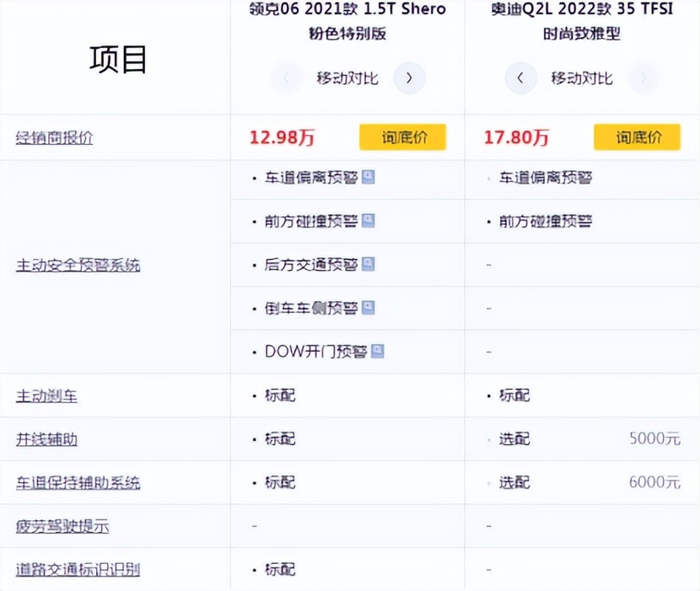Click the 倒车车侧预警 text
The height and width of the screenshot is (591, 700).
[x=311, y=308]
